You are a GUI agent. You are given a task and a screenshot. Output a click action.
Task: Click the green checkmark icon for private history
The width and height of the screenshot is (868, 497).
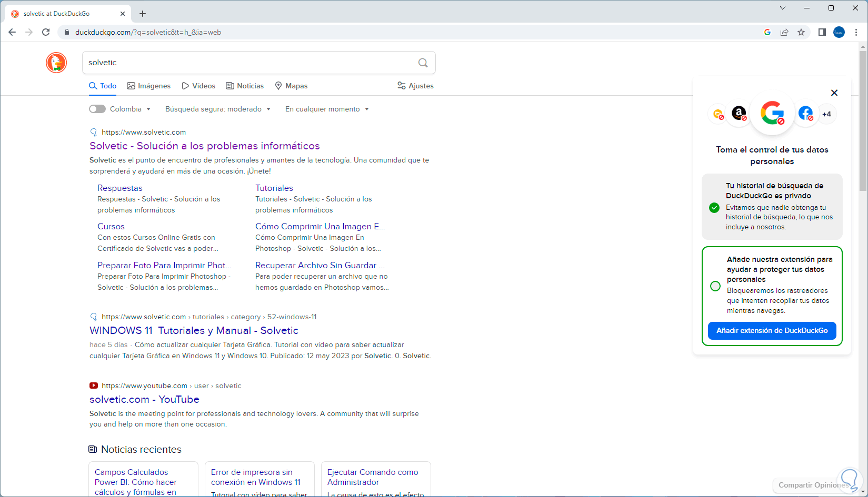[x=714, y=208]
